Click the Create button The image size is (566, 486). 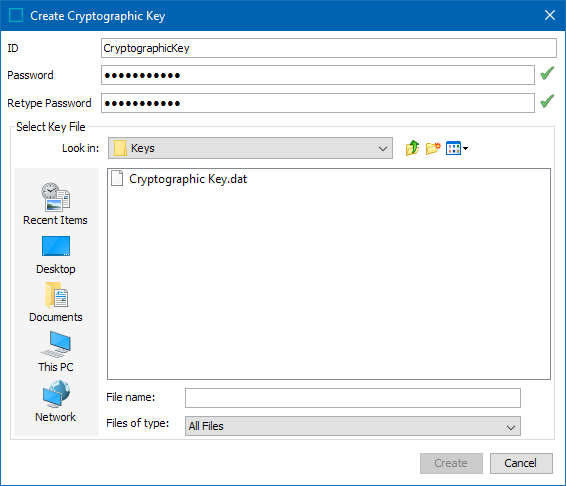click(x=451, y=463)
